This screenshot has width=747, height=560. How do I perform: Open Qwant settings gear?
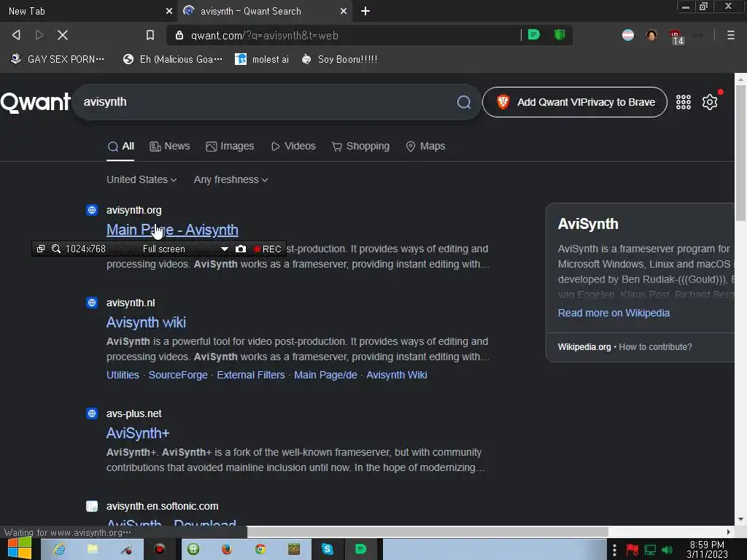tap(710, 102)
